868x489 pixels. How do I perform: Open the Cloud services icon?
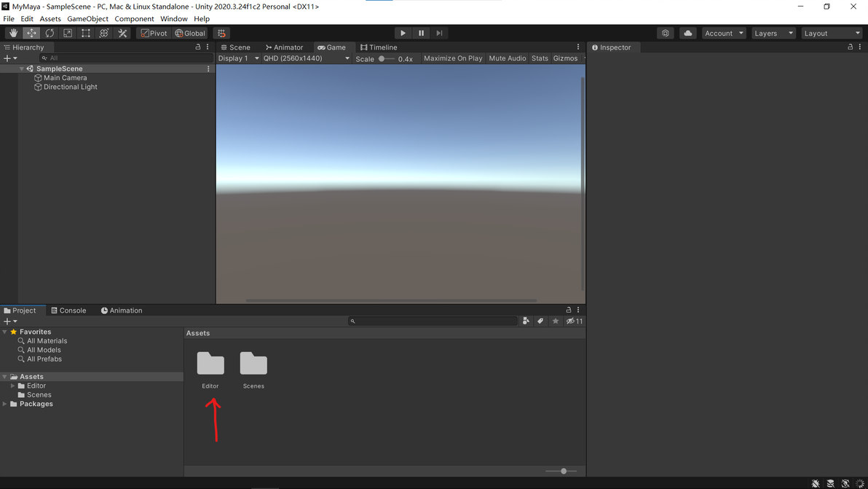click(687, 34)
